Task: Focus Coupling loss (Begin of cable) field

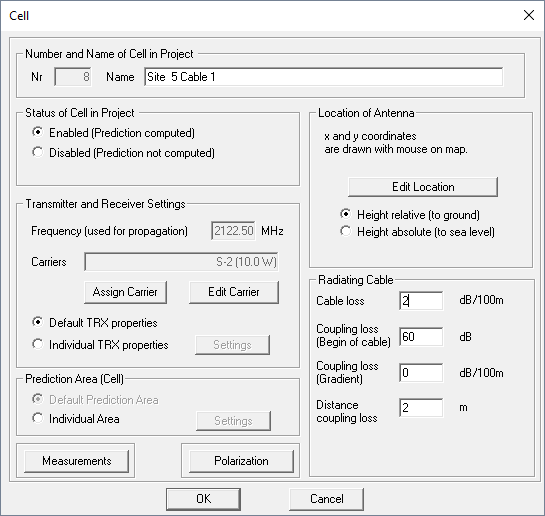Action: [421, 337]
